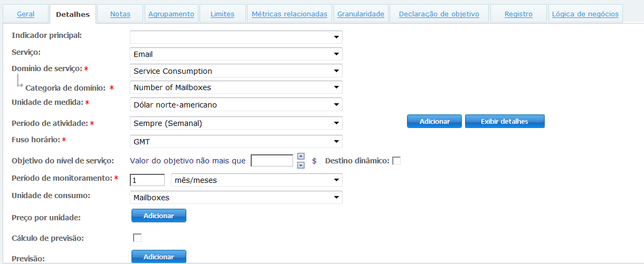Open the Métricas relacionadas tab
Screen dimensions: 644x264
(289, 14)
